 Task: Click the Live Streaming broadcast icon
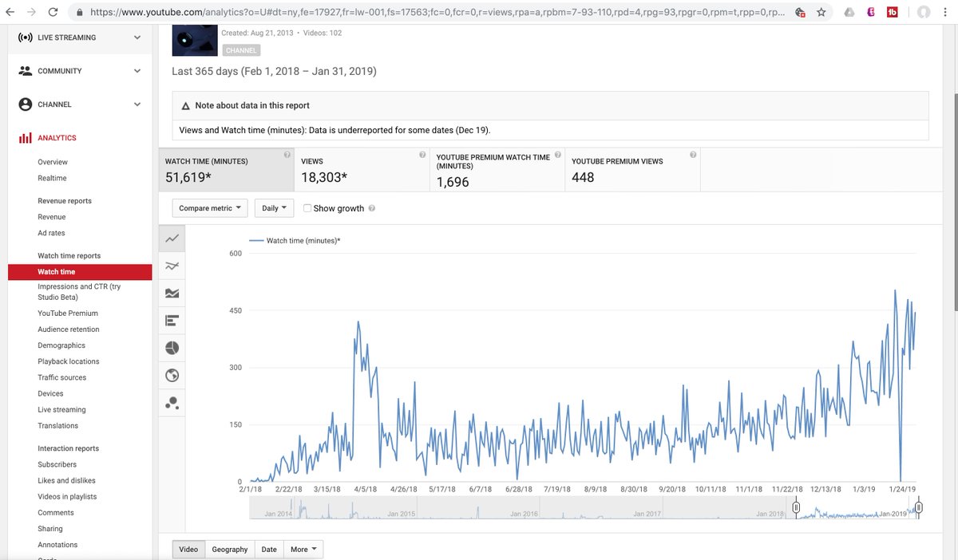tap(25, 37)
